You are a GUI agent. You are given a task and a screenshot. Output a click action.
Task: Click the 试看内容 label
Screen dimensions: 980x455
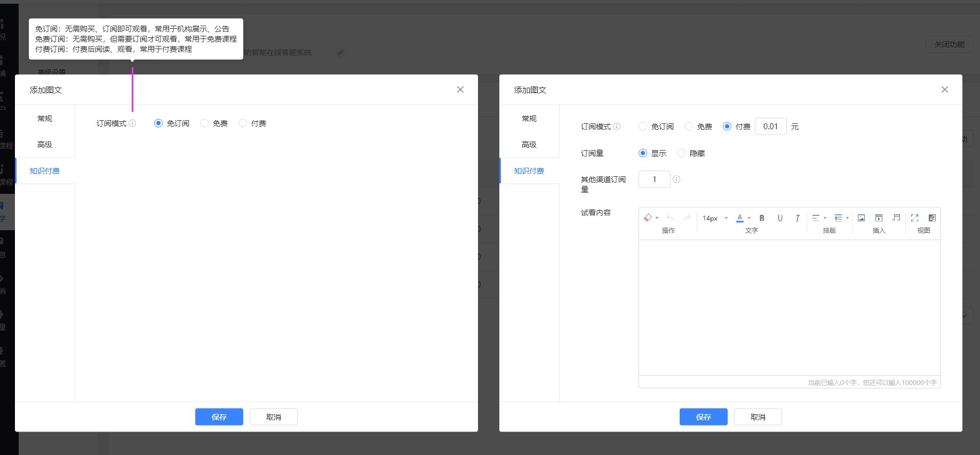[x=596, y=213]
